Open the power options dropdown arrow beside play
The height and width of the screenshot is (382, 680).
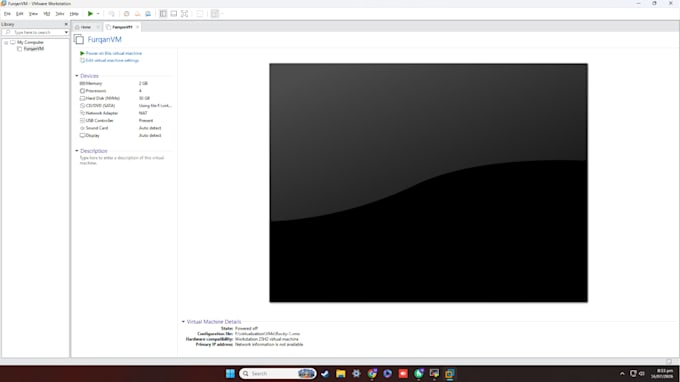[x=98, y=14]
